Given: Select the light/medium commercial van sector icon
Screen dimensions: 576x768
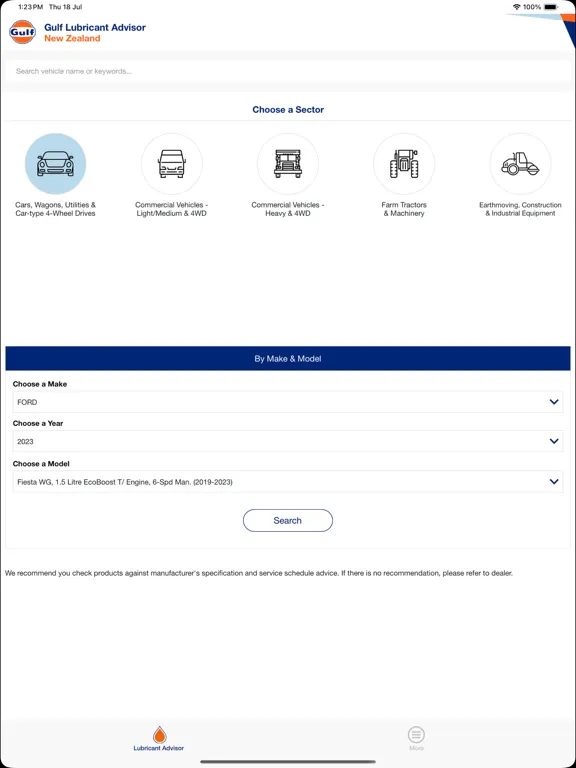Looking at the screenshot, I should pyautogui.click(x=171, y=164).
